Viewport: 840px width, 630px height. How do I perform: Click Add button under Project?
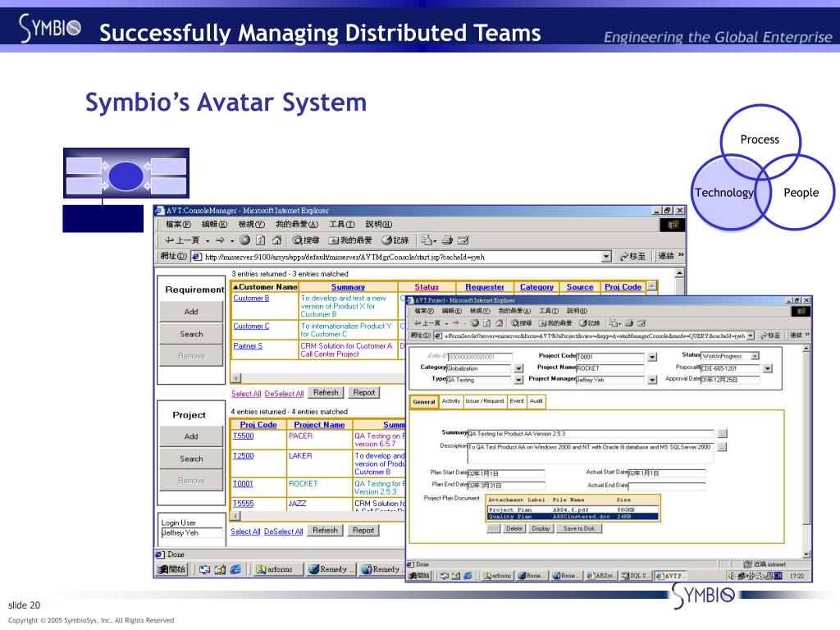pos(191,436)
